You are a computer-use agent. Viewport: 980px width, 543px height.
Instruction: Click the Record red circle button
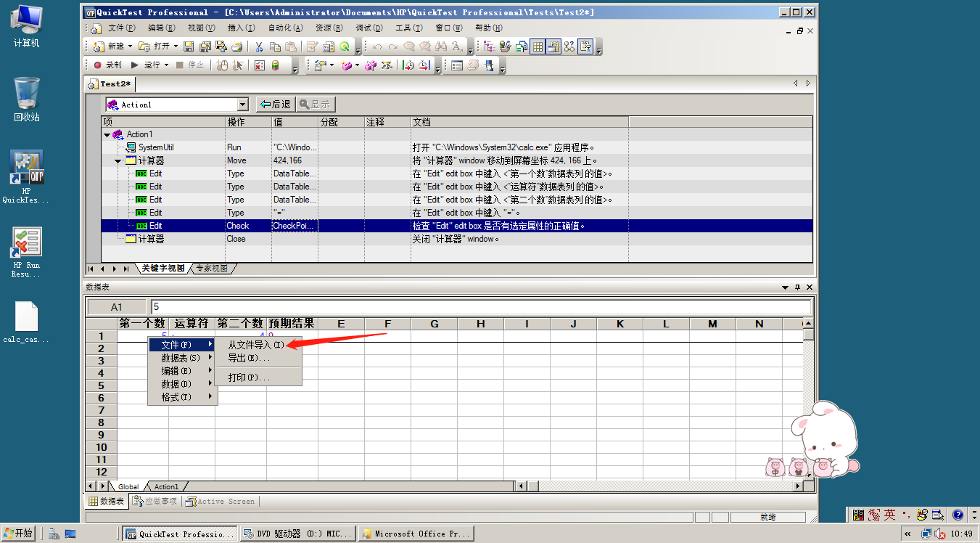click(98, 65)
